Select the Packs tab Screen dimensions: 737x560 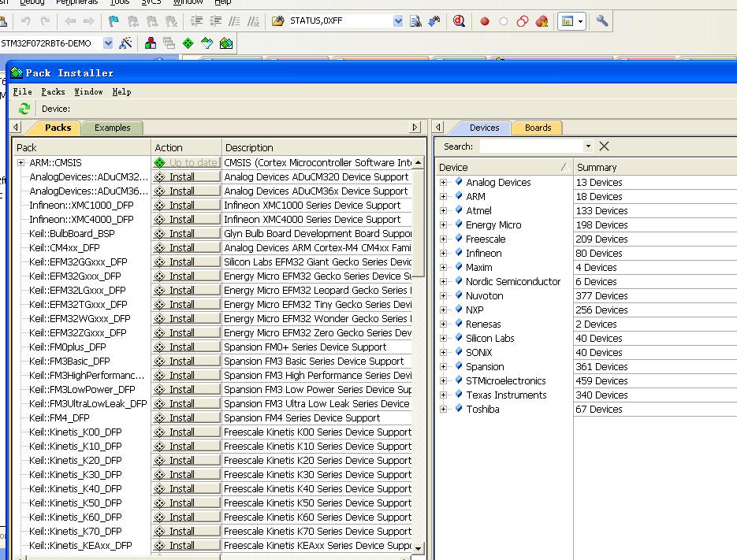[58, 128]
